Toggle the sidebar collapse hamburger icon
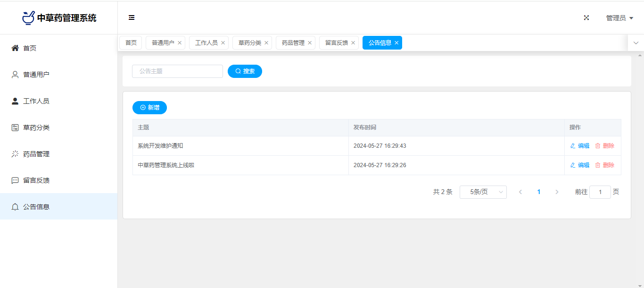Viewport: 644px width, 288px height. pos(132,18)
